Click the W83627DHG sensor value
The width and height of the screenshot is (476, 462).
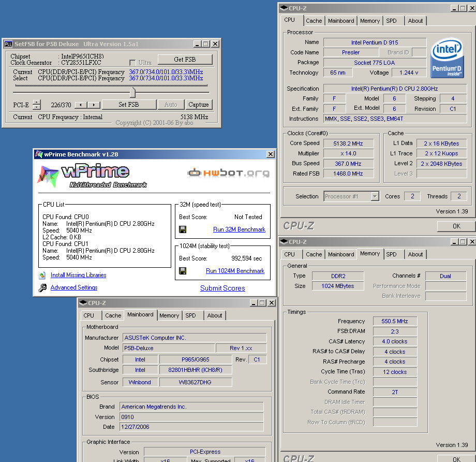point(195,382)
